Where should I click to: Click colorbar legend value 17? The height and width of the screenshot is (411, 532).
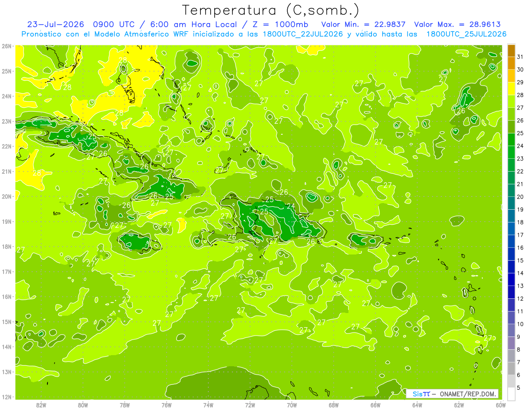520,235
